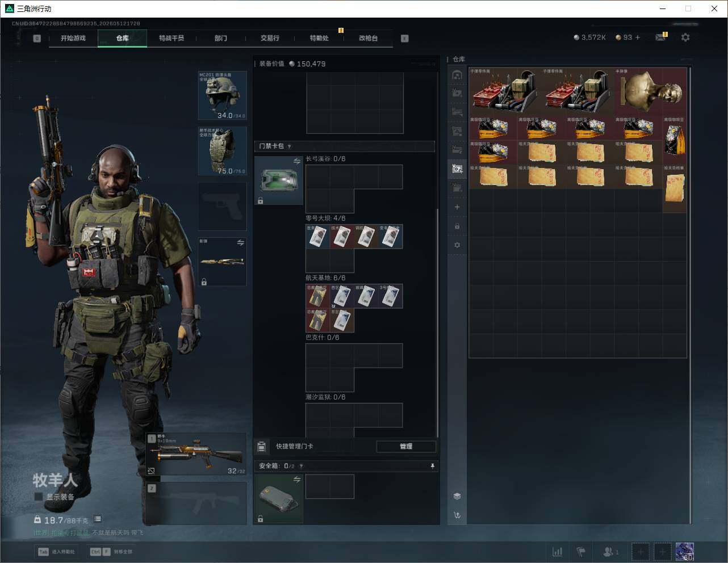
Task: Select the safe box container item
Action: pyautogui.click(x=278, y=498)
